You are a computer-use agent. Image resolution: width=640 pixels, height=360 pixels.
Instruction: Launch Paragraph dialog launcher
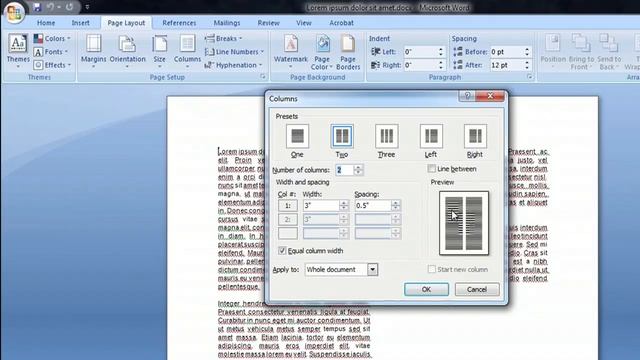529,77
